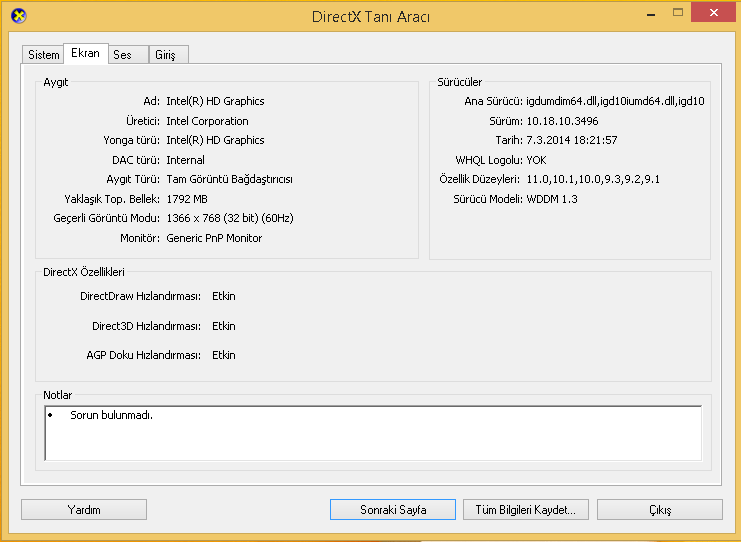Close the DirectX Tanı Aracı window

[714, 13]
